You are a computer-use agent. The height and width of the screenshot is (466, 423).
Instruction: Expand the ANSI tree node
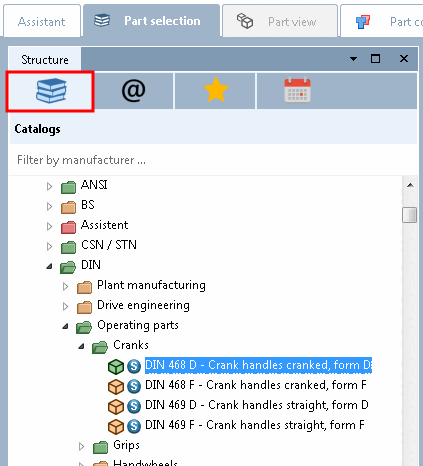49,186
